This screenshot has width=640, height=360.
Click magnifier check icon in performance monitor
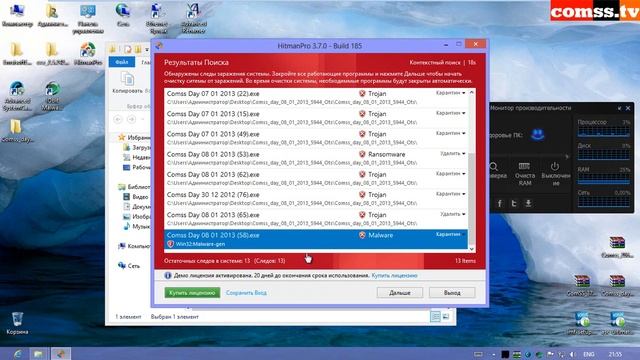pos(494,167)
